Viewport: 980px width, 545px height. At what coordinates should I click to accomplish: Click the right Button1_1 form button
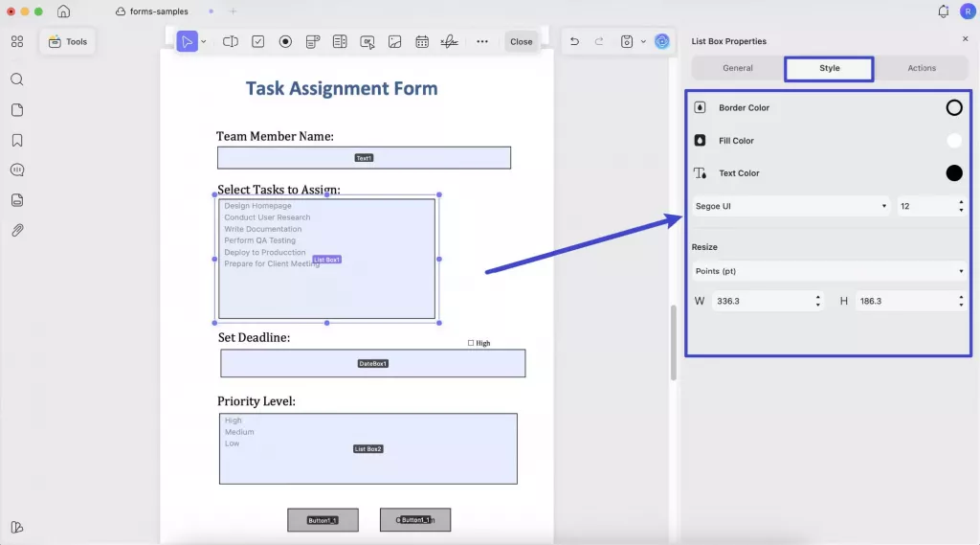(415, 520)
